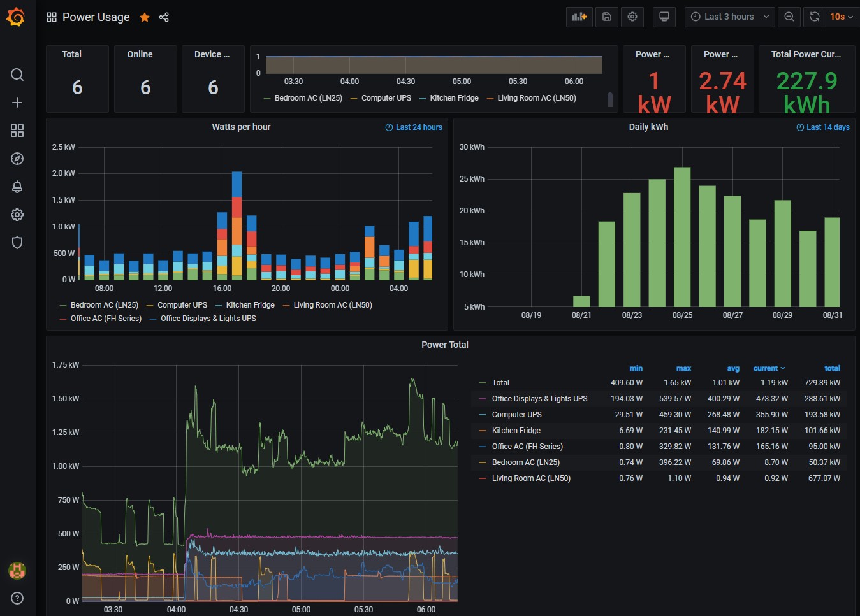
Task: Open the Alerting bell icon
Action: (x=17, y=187)
